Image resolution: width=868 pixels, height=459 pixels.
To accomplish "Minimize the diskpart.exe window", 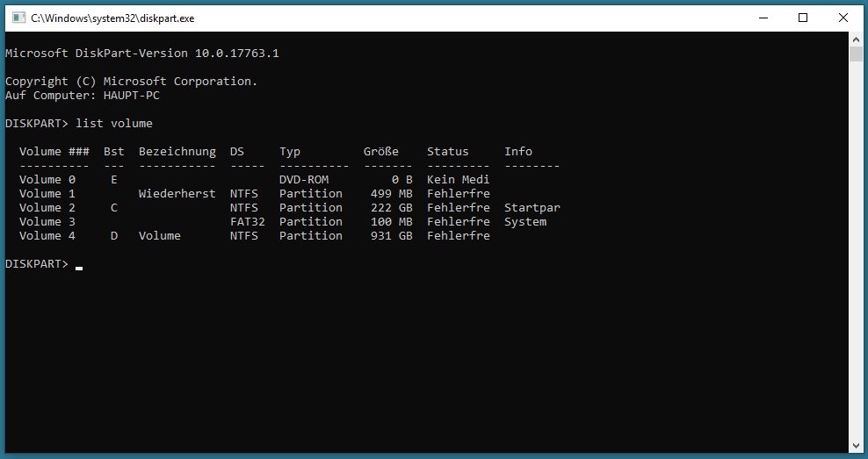I will pyautogui.click(x=763, y=18).
